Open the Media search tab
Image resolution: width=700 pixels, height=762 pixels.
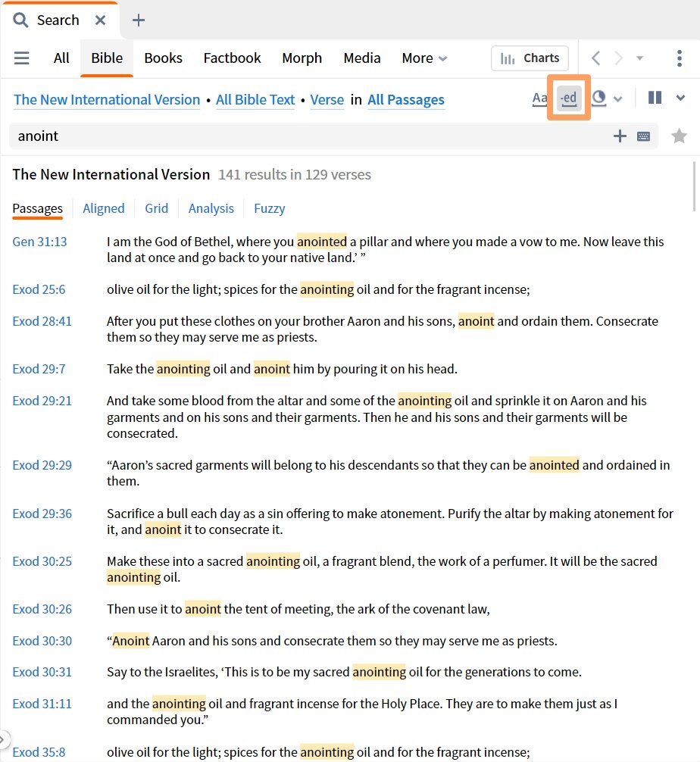[361, 58]
